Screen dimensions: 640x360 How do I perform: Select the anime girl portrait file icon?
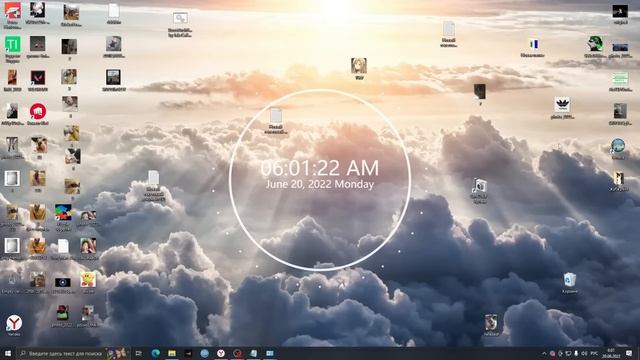tap(359, 68)
